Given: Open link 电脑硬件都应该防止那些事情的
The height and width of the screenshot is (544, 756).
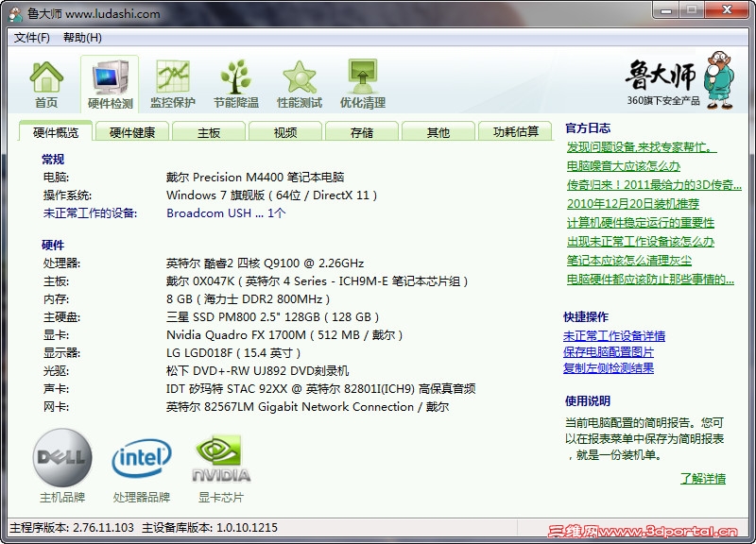Looking at the screenshot, I should 650,280.
